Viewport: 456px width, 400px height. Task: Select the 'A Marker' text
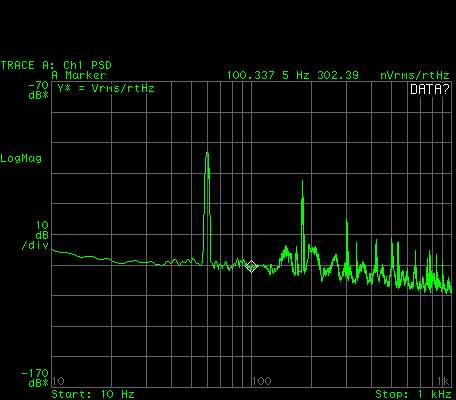79,75
